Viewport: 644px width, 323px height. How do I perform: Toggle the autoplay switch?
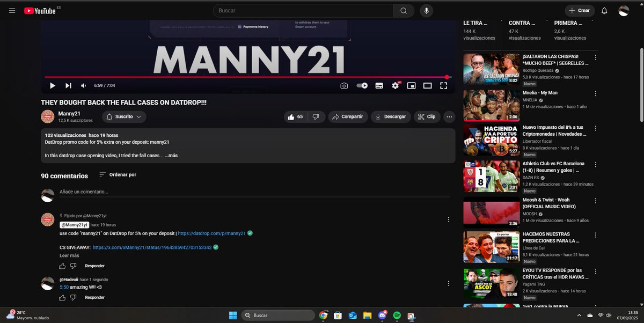(x=362, y=85)
